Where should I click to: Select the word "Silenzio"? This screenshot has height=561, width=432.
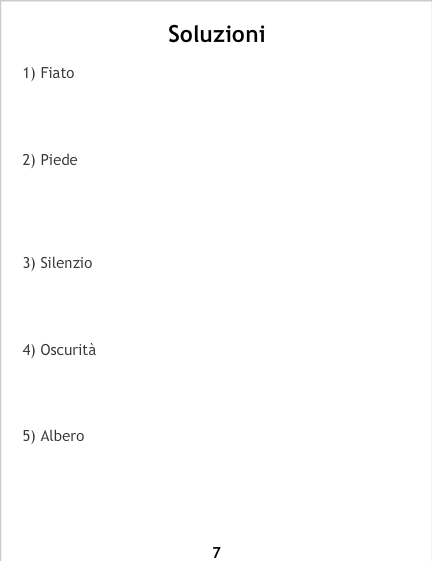66,263
